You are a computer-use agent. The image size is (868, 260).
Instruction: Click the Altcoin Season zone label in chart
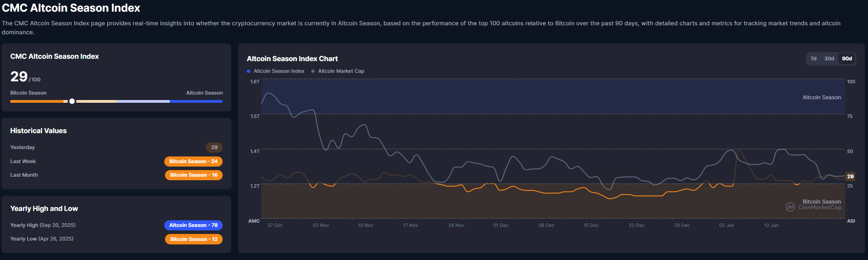pos(821,97)
